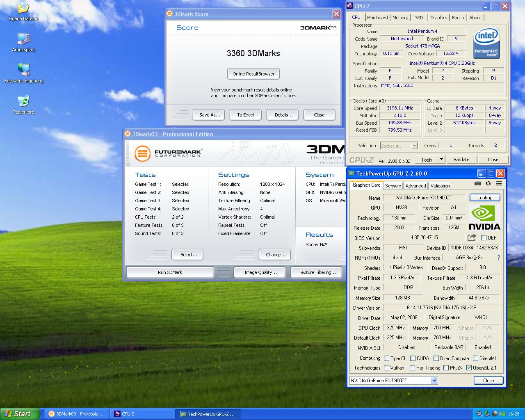Click the GPU-Z title bar app icon
525x420 pixels.
coord(352,173)
